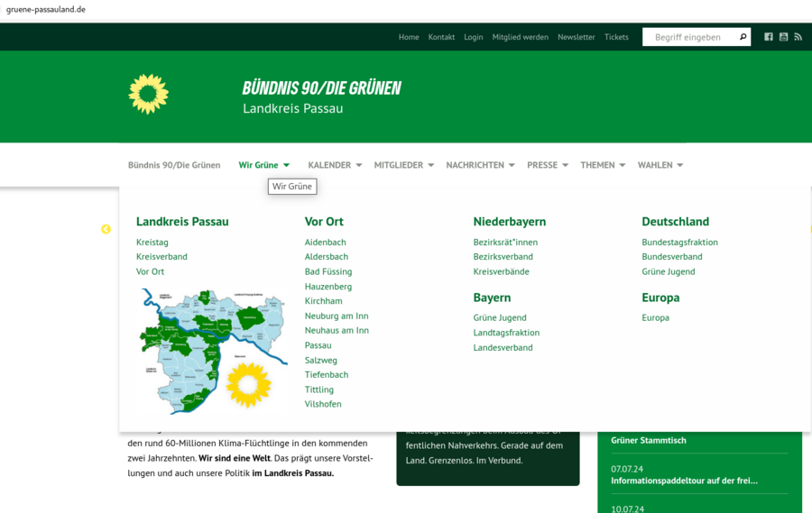The width and height of the screenshot is (812, 513).
Task: Expand the Wir Grüne dropdown arrow
Action: pyautogui.click(x=286, y=165)
